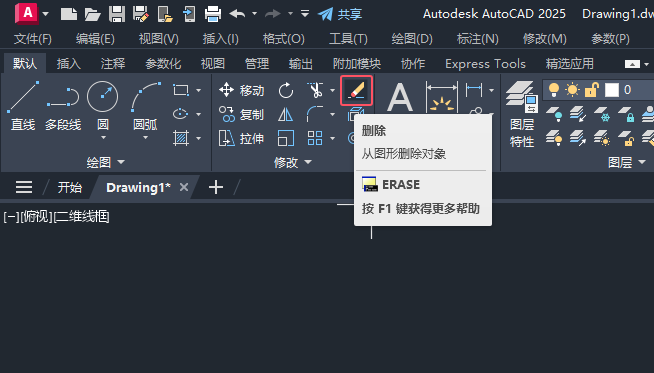The image size is (654, 373).
Task: Select the Text 'A' annotation tool
Action: [400, 97]
